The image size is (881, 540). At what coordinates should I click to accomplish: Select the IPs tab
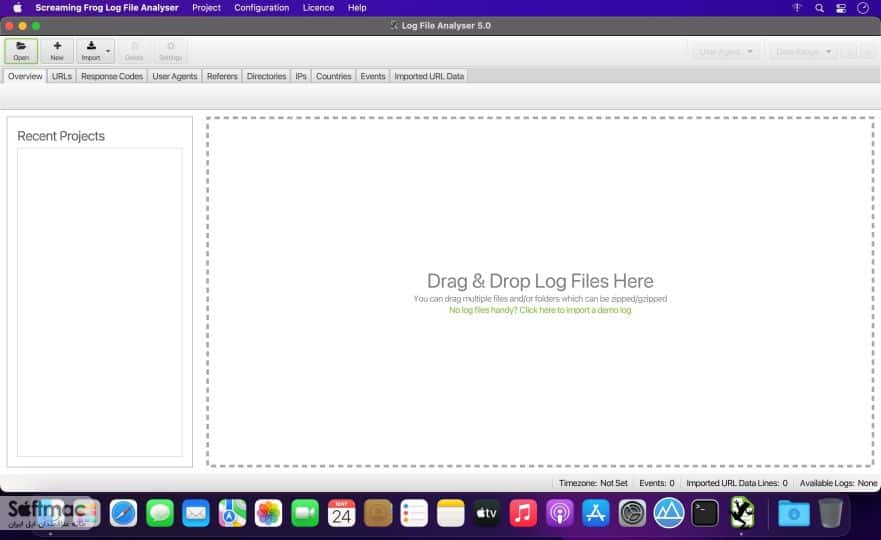[301, 76]
